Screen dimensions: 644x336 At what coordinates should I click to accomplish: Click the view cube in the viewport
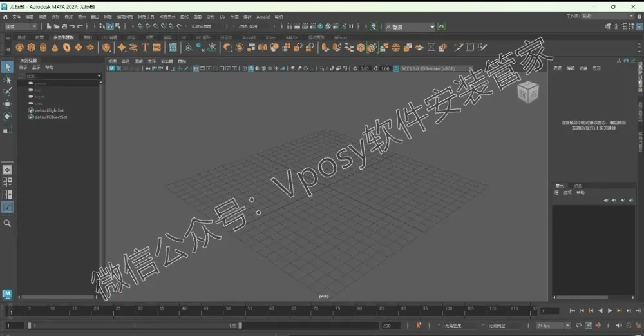click(528, 92)
